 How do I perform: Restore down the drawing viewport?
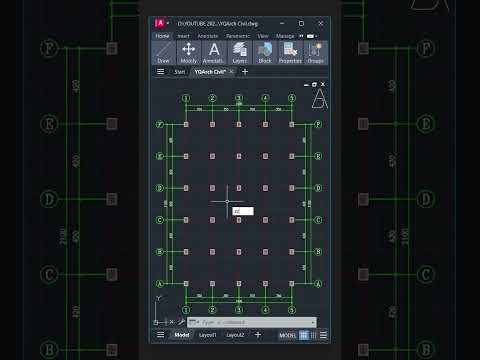pyautogui.click(x=314, y=85)
